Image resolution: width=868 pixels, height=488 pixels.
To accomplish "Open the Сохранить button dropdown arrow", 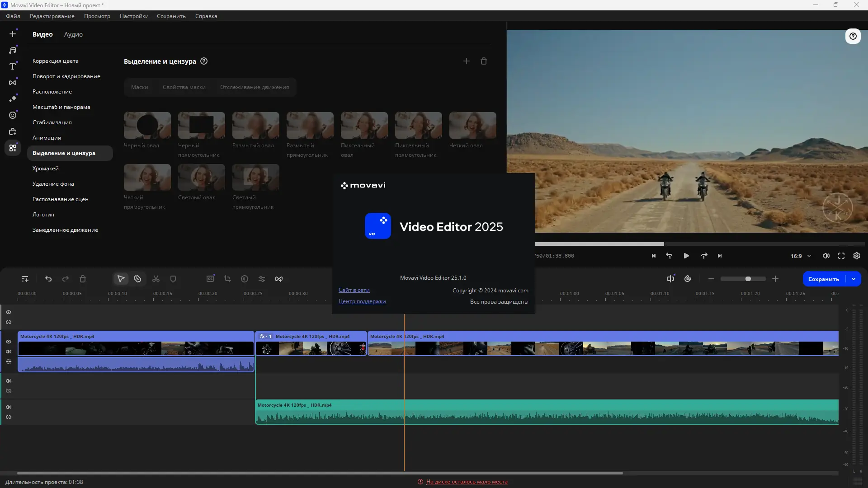I will coord(854,279).
